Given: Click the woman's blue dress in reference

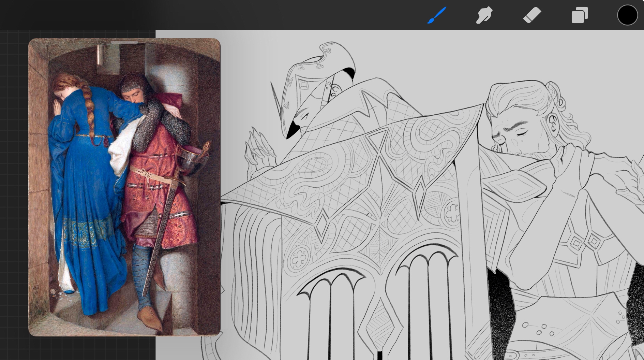Looking at the screenshot, I should (85, 191).
